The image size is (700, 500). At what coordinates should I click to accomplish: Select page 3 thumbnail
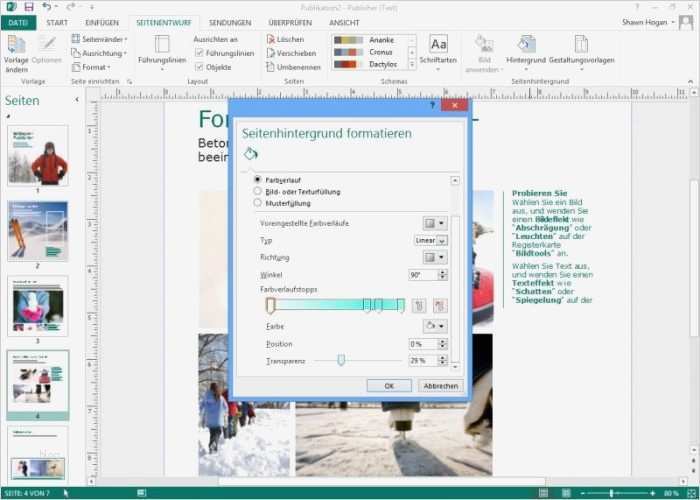click(38, 306)
